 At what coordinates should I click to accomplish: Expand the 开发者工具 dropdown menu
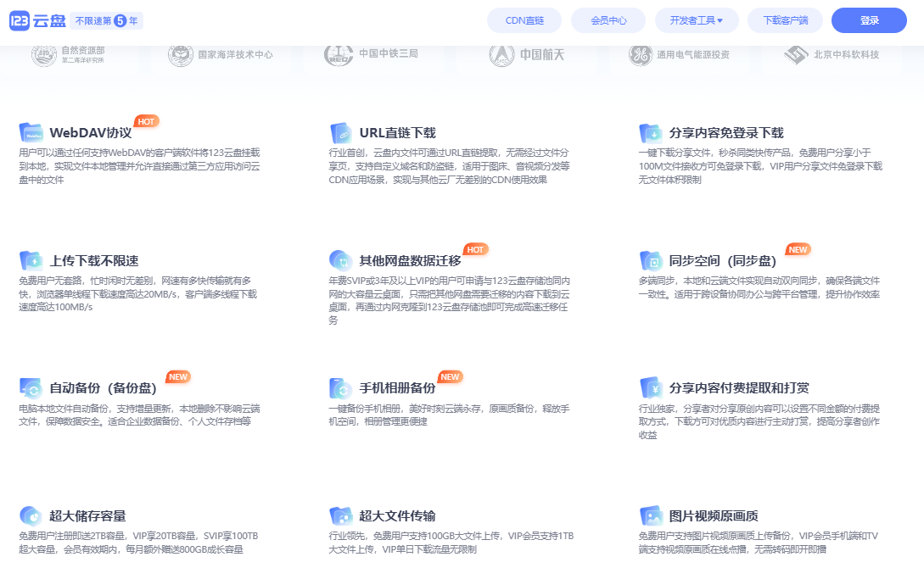pyautogui.click(x=697, y=19)
